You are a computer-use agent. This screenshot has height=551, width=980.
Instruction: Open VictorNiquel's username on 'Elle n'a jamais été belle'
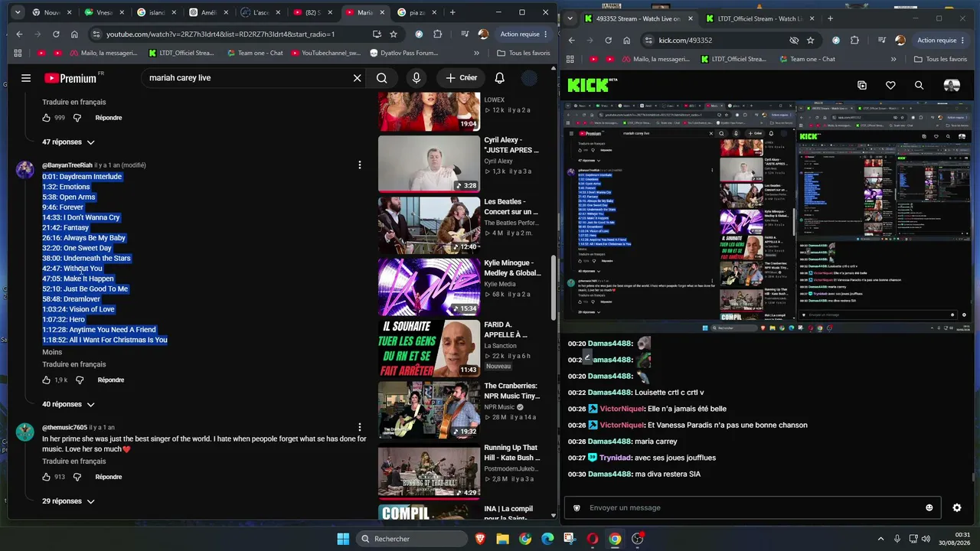tap(622, 409)
